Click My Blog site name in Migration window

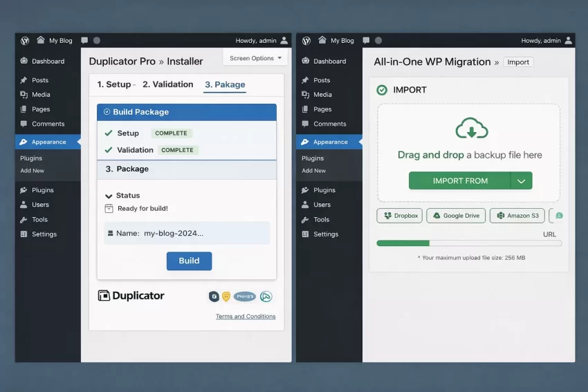[342, 41]
